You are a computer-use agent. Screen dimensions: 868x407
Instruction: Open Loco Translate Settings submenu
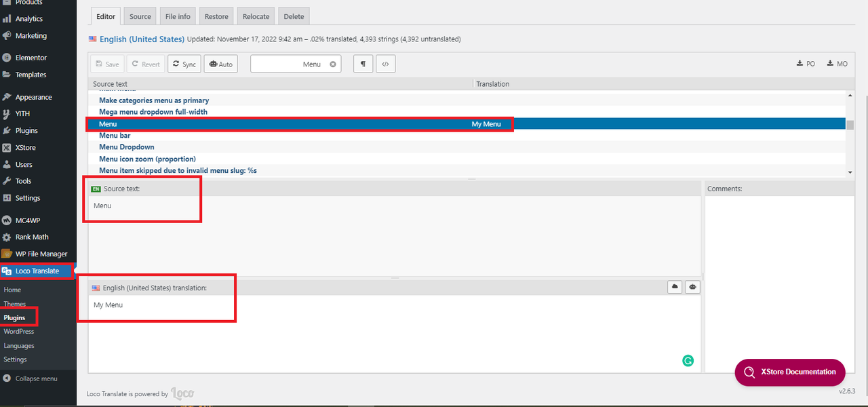click(x=16, y=360)
